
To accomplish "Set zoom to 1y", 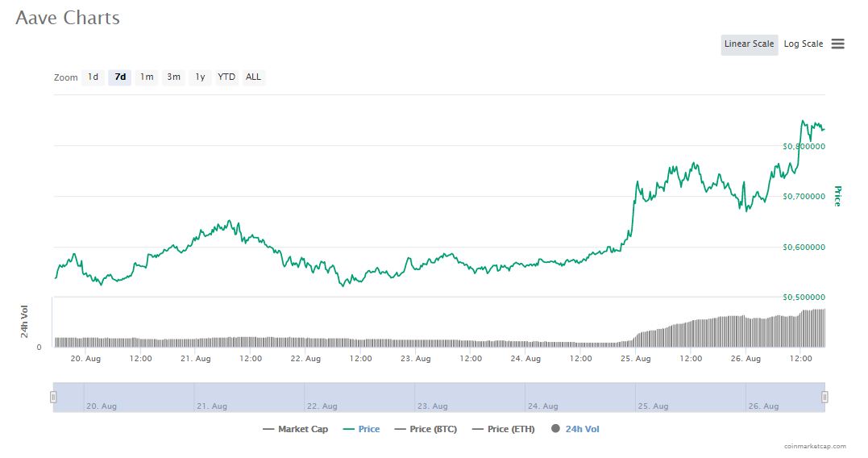I will tap(200, 77).
